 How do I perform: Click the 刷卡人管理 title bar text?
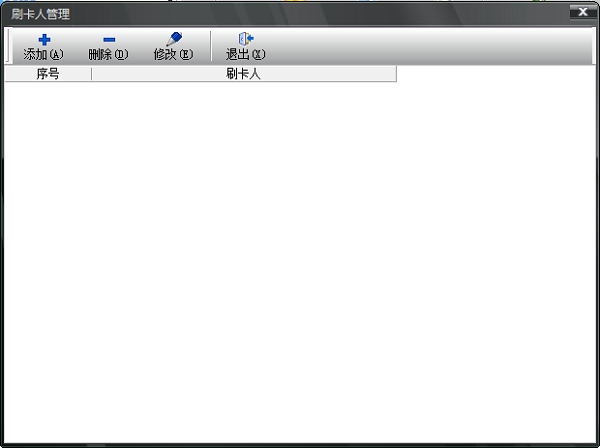(x=41, y=14)
